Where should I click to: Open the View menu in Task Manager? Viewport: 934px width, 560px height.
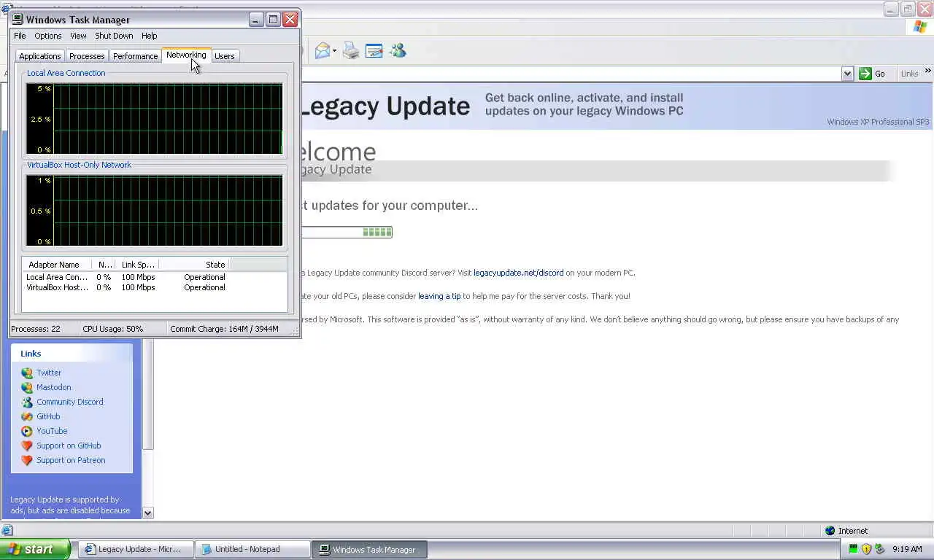78,36
